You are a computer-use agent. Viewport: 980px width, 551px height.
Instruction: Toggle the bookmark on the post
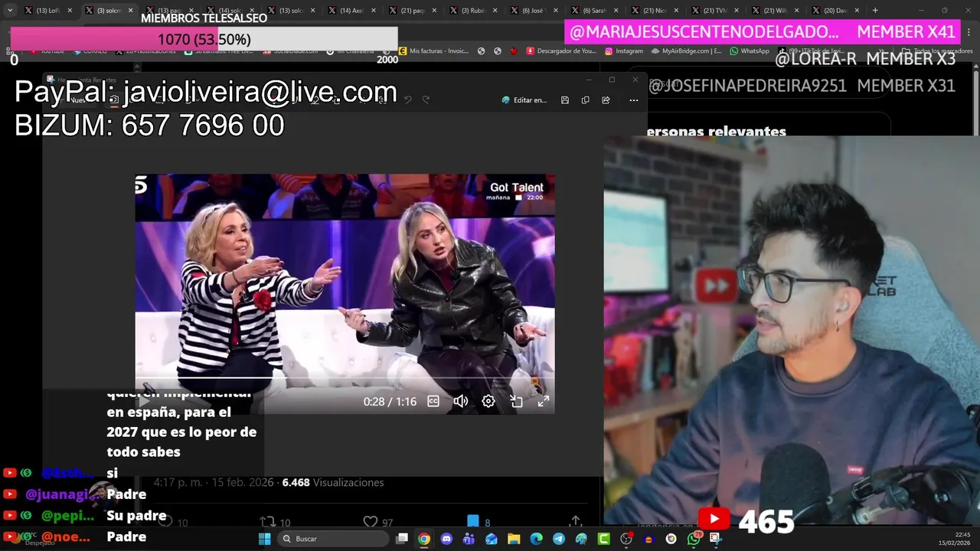tap(479, 522)
